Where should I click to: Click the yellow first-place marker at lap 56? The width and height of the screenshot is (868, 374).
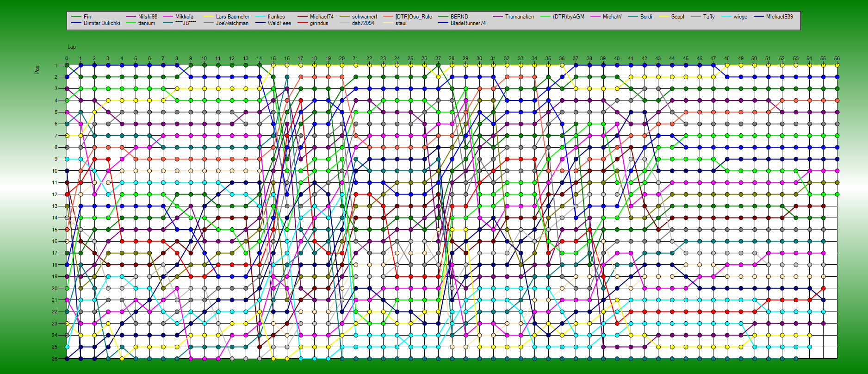point(837,65)
